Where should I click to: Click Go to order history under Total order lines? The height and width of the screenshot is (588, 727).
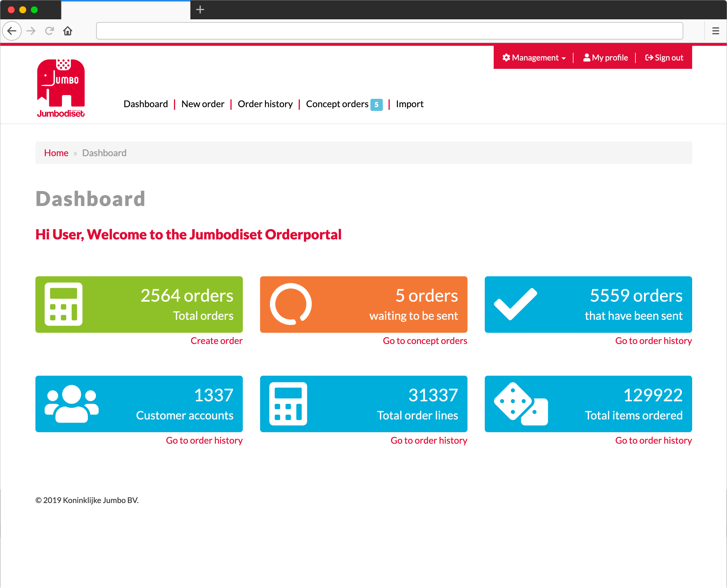coord(429,440)
